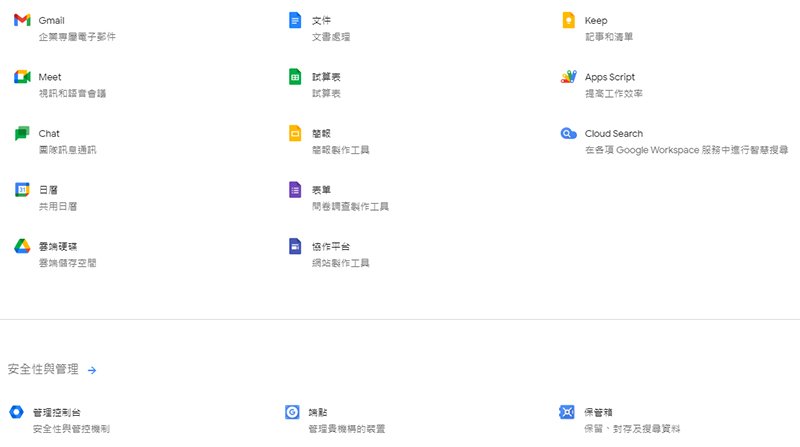Open the Vault icon
Viewport: 800px width, 447px height.
pyautogui.click(x=566, y=412)
